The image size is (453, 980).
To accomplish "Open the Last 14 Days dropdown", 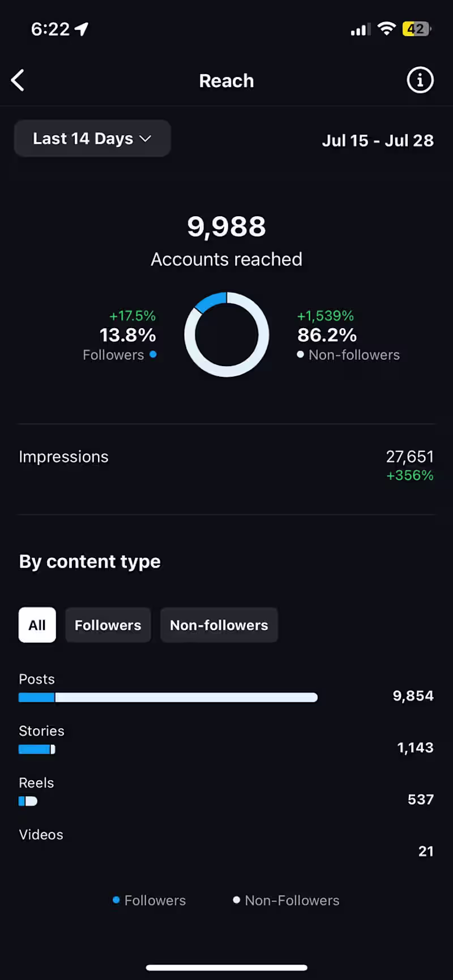I will pyautogui.click(x=92, y=139).
